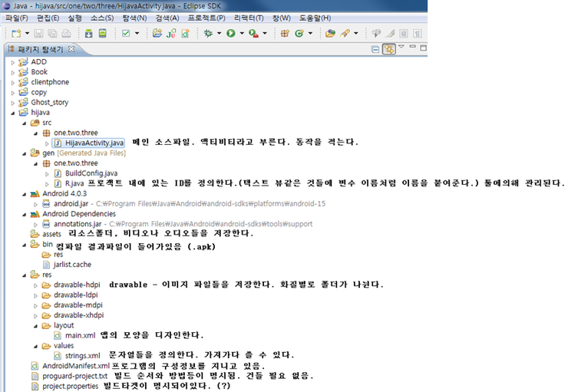568x392 pixels.
Task: Toggle block selection mode icon
Action: [404, 34]
